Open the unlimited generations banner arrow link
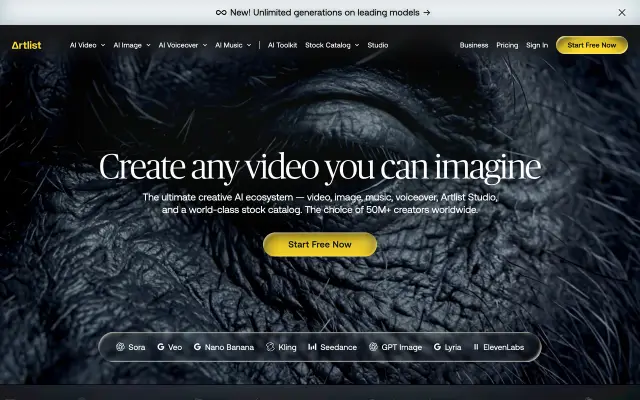The width and height of the screenshot is (640, 400). point(427,13)
